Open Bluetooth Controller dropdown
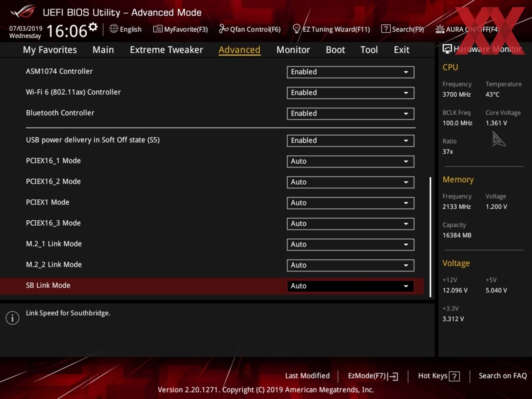 (x=350, y=113)
